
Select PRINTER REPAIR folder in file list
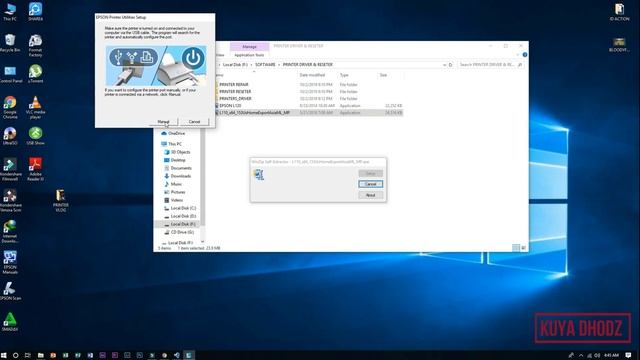coord(233,84)
